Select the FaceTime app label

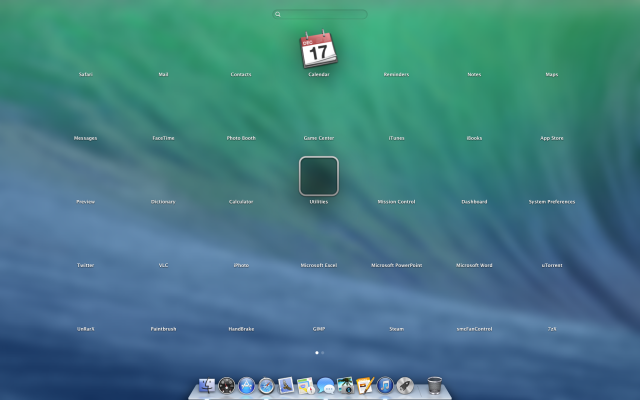pos(163,138)
